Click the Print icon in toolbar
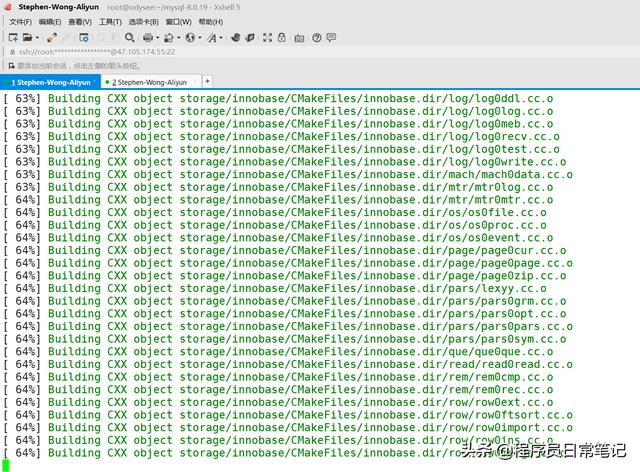Image resolution: width=640 pixels, height=472 pixels. point(148,38)
